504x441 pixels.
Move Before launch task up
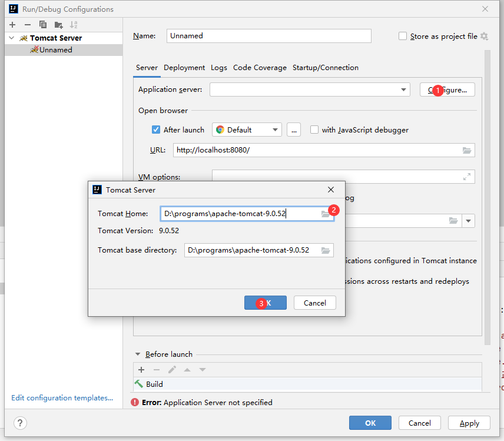pos(187,370)
